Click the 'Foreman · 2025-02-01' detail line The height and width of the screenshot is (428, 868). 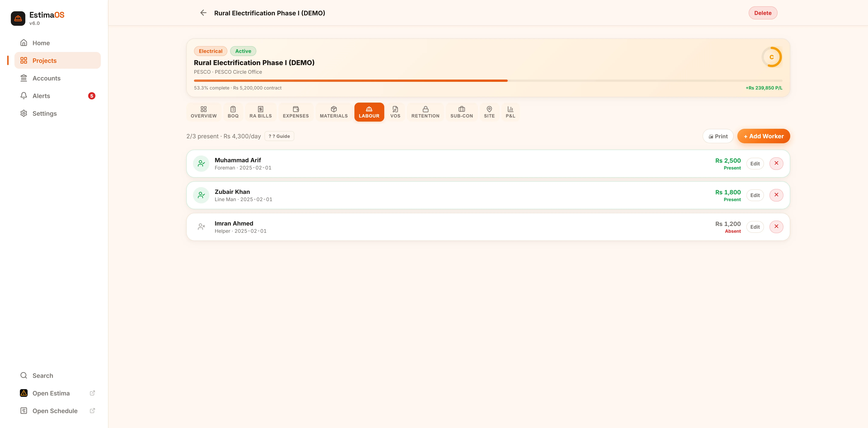pyautogui.click(x=243, y=168)
